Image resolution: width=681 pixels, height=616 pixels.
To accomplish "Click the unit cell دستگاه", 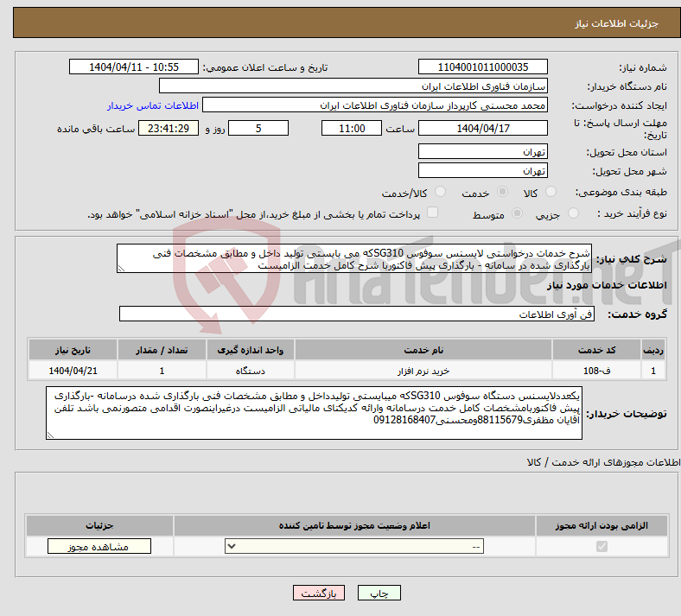I will (x=250, y=371).
